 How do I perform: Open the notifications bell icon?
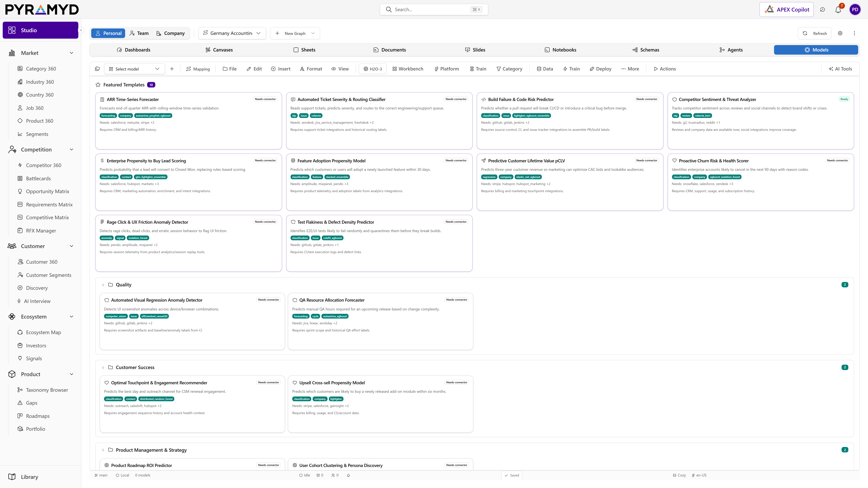(x=838, y=10)
